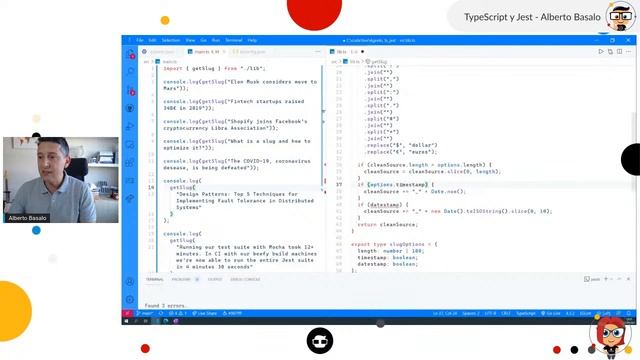Select getSlug in the breadcrumb
The width and height of the screenshot is (640, 360).
[x=376, y=62]
